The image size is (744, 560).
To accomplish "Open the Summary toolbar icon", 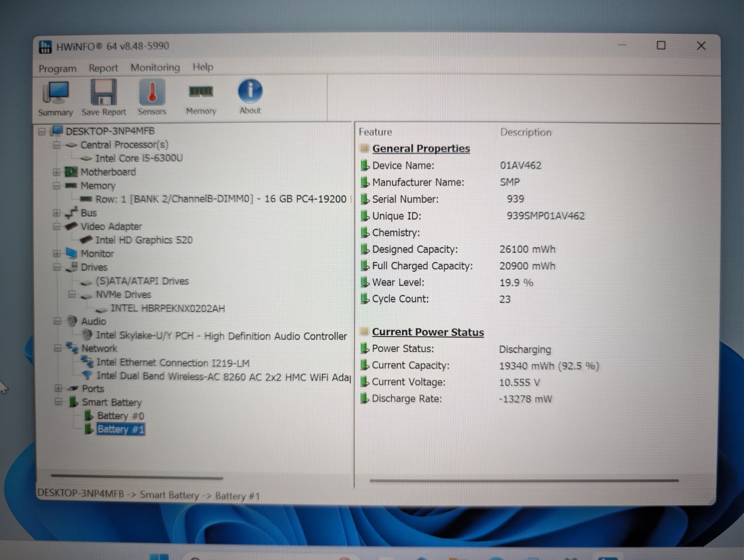I will pyautogui.click(x=56, y=93).
